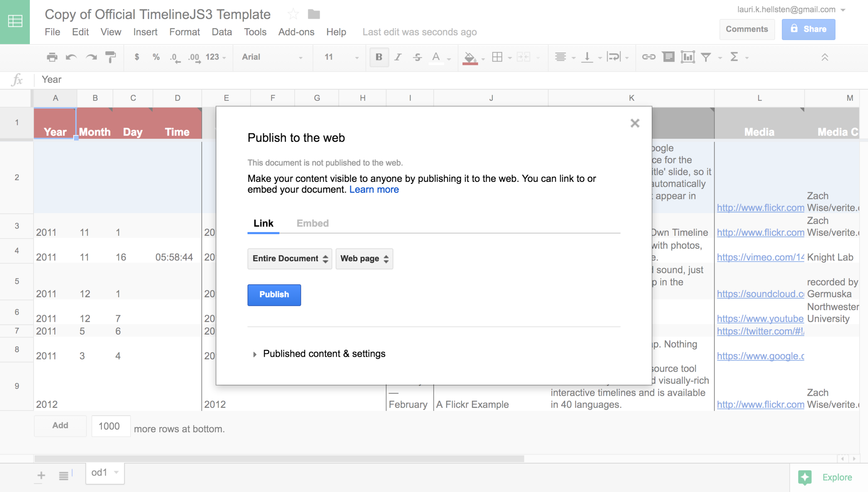This screenshot has height=492, width=868.
Task: Switch to the Embed tab
Action: (x=313, y=223)
